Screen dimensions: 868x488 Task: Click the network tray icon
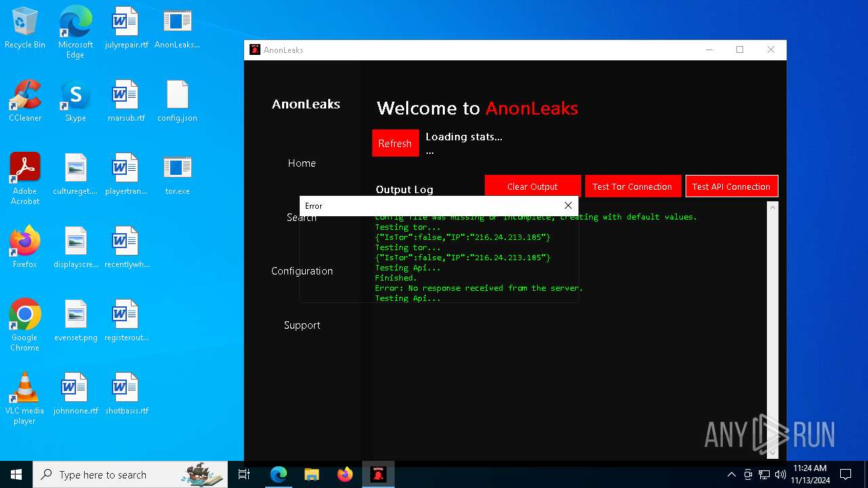point(764,474)
